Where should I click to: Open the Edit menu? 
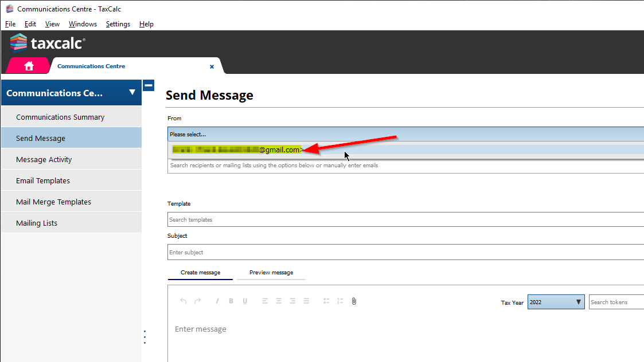coord(30,24)
